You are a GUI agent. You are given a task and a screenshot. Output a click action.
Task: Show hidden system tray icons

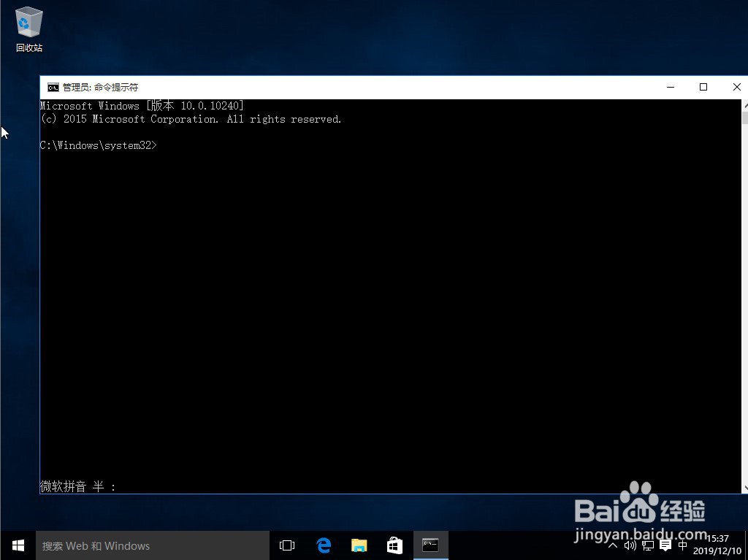[613, 545]
